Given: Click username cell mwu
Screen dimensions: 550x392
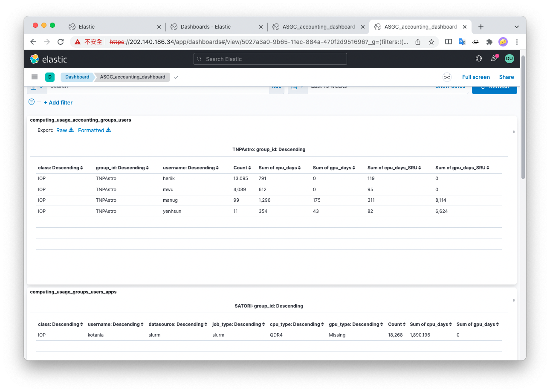Looking at the screenshot, I should pyautogui.click(x=168, y=189).
